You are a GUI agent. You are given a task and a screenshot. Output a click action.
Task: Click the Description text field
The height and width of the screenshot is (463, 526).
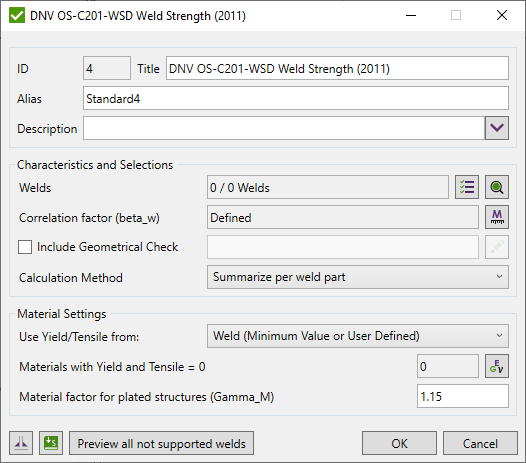click(x=284, y=128)
